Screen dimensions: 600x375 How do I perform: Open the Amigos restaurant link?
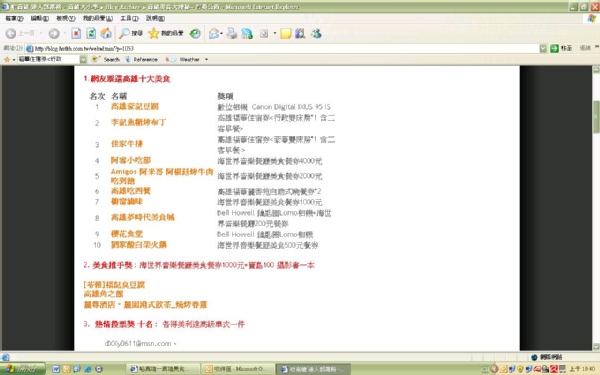point(162,176)
